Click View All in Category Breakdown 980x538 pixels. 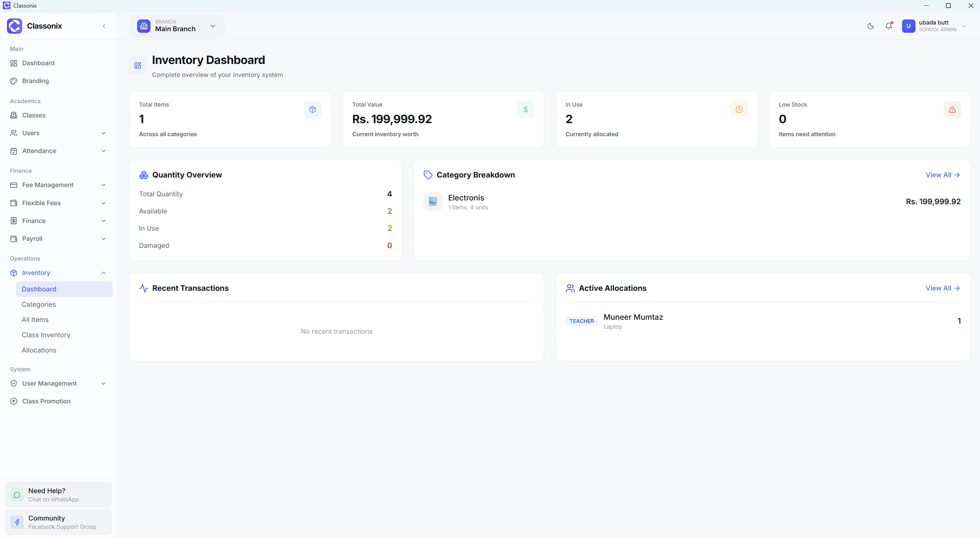click(x=943, y=175)
